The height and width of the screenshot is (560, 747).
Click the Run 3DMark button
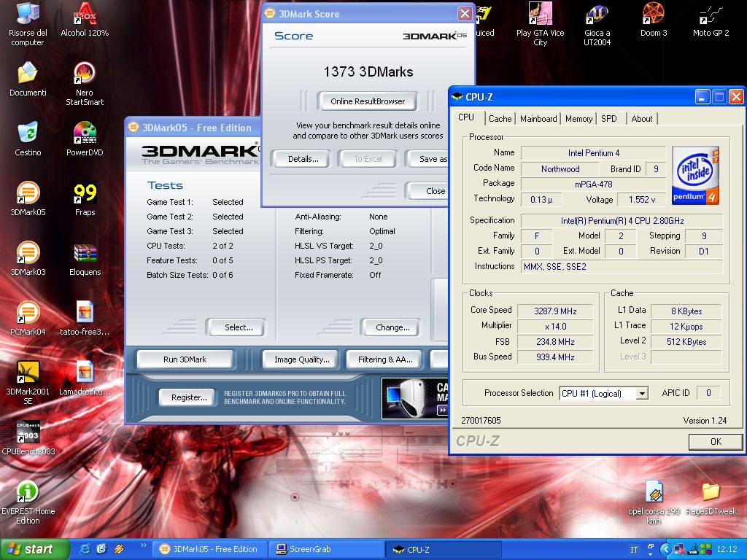point(185,359)
